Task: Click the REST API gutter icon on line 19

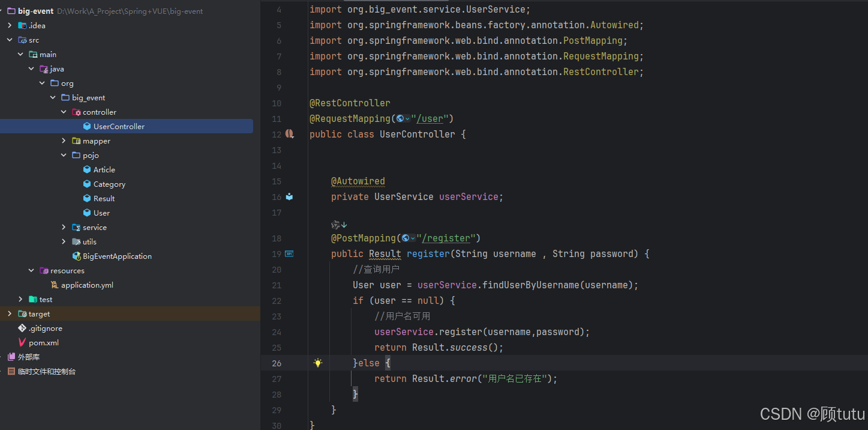Action: tap(289, 253)
